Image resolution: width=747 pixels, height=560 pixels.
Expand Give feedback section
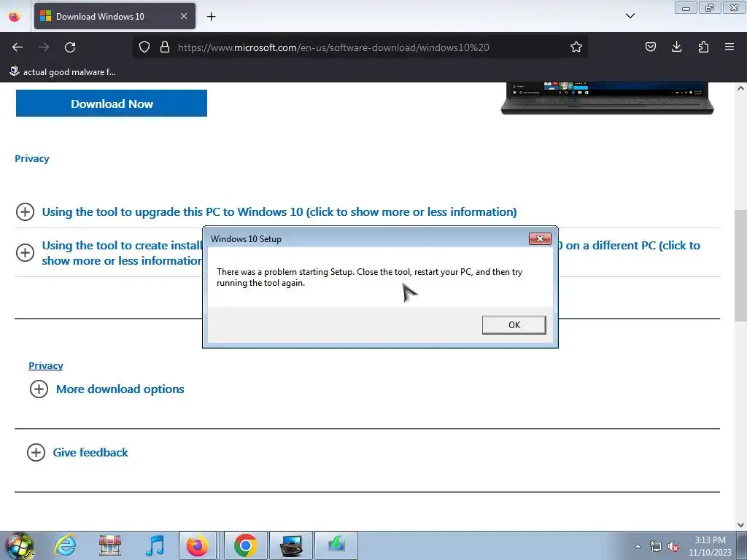[90, 452]
